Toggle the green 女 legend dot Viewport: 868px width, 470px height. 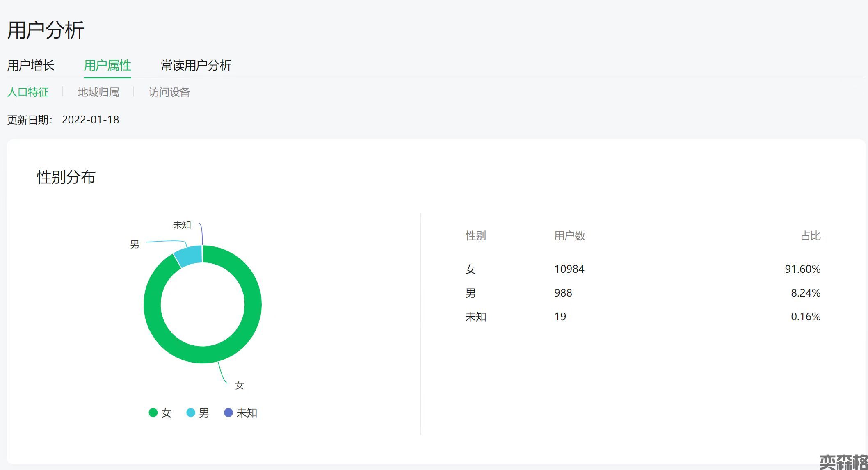153,413
